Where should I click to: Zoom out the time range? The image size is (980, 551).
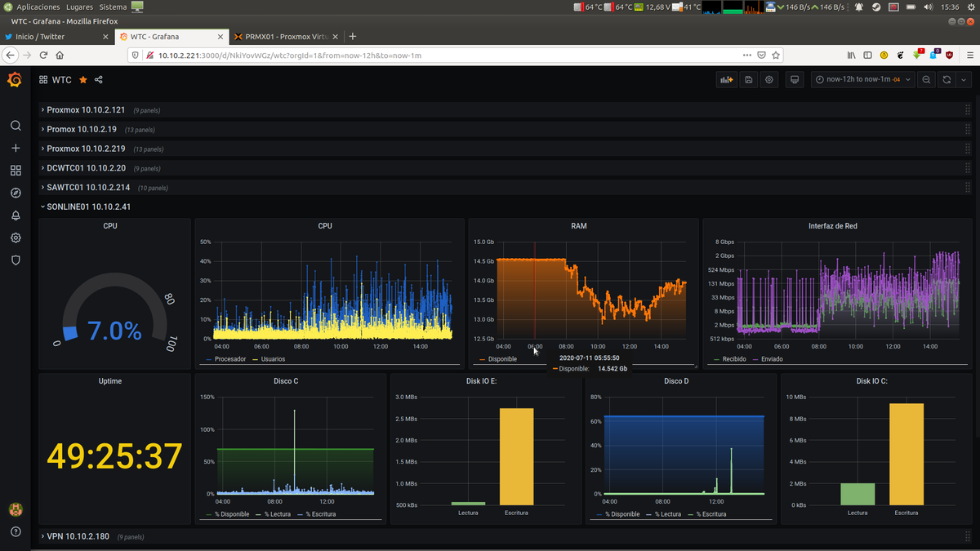coord(926,80)
